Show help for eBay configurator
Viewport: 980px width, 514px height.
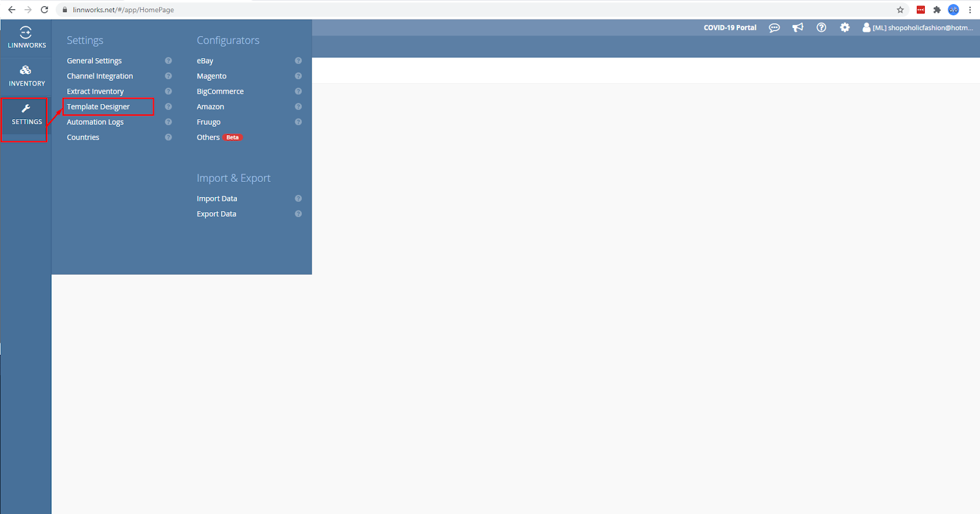point(298,61)
